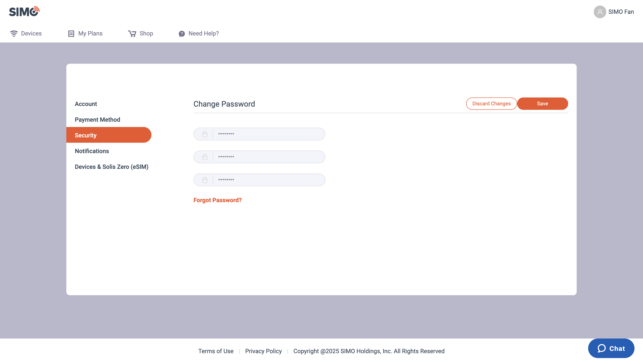
Task: Open the Chat support button
Action: pyautogui.click(x=611, y=348)
